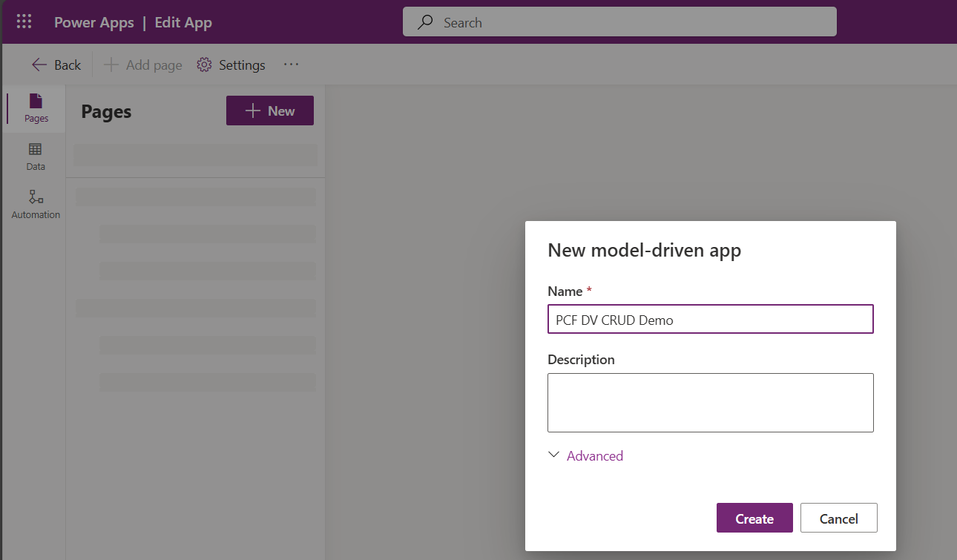
Task: Focus the Name field with PCF DV CRUD Demo
Action: [710, 320]
